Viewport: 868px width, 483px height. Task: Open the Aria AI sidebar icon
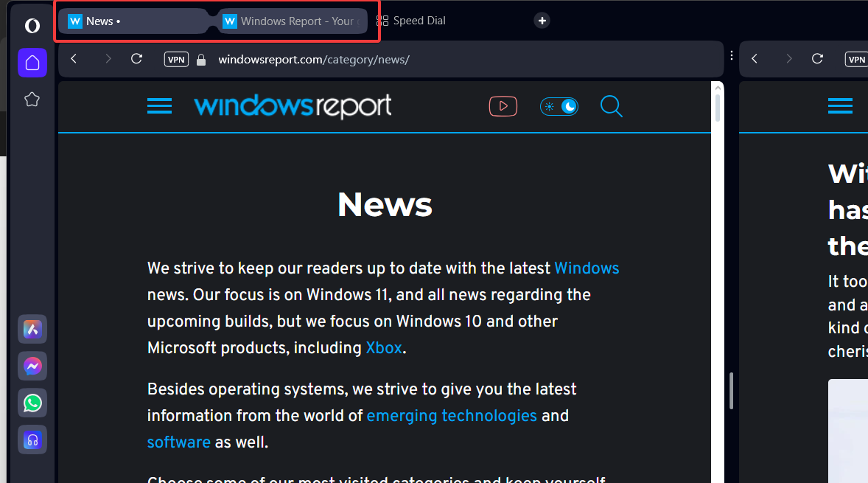coord(32,330)
